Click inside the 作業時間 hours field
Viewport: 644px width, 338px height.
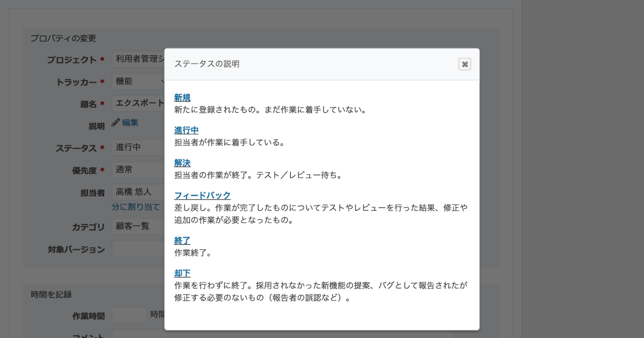tap(129, 315)
